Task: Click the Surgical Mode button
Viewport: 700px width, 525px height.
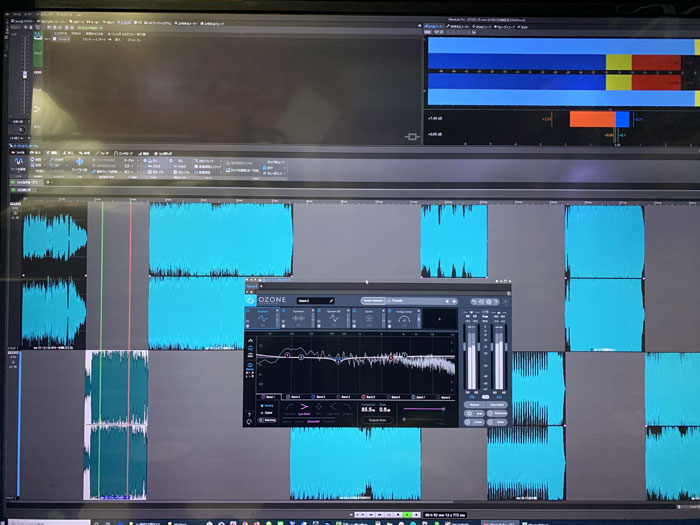Action: click(x=377, y=420)
